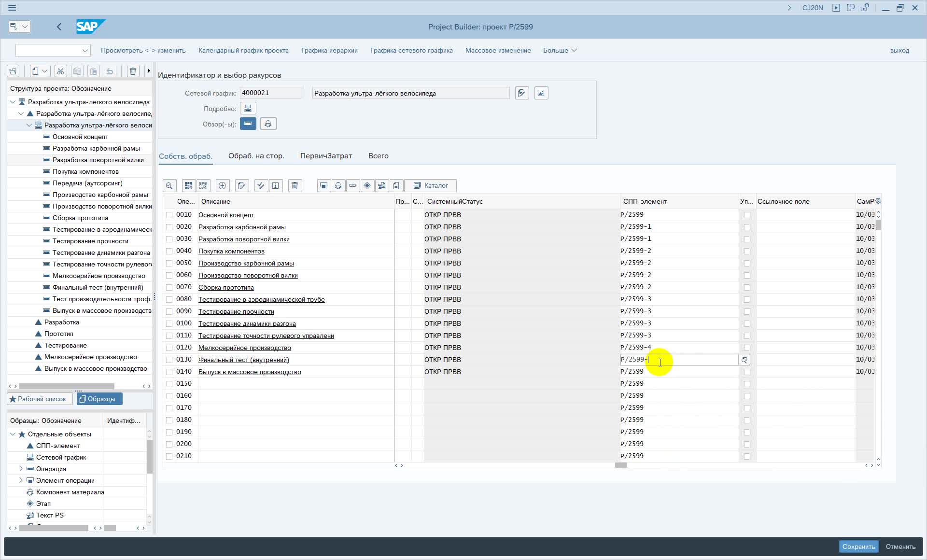
Task: Collapse the second-level WBS node
Action: (x=21, y=113)
